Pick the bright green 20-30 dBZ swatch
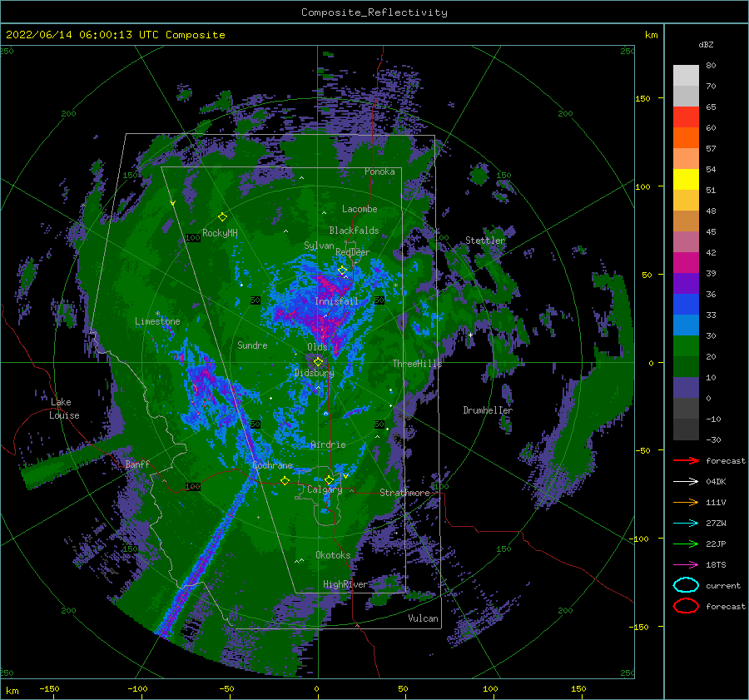Screen dimensions: 749x700 click(x=686, y=346)
